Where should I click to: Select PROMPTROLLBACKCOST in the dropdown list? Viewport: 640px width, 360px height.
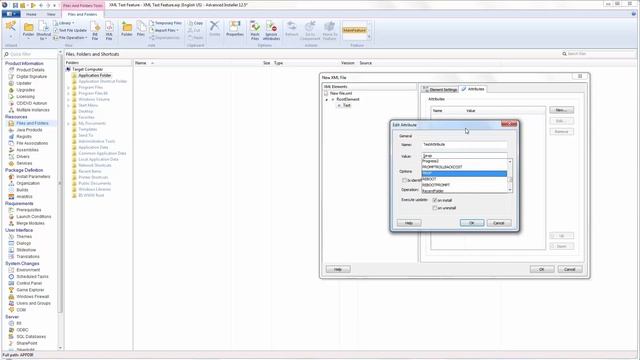point(464,167)
